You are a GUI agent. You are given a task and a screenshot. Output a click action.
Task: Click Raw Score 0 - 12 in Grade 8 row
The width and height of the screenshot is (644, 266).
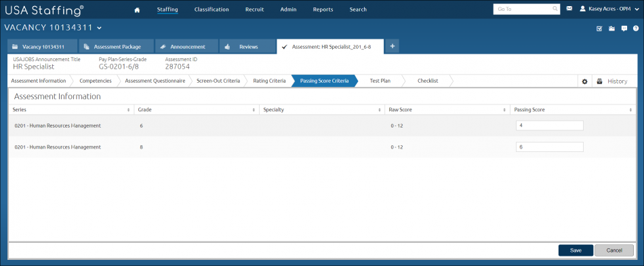click(x=397, y=147)
